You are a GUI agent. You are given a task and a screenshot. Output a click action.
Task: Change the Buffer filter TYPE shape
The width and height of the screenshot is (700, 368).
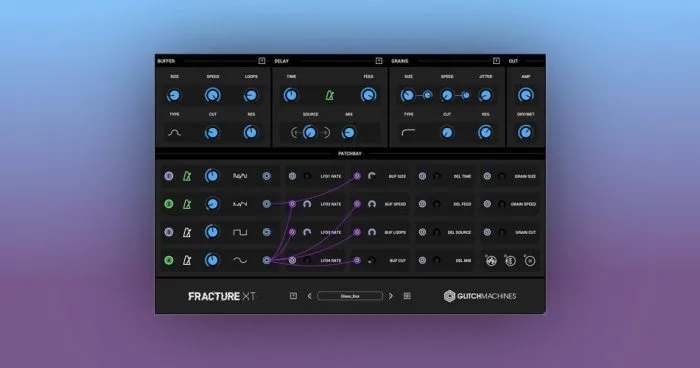[175, 133]
